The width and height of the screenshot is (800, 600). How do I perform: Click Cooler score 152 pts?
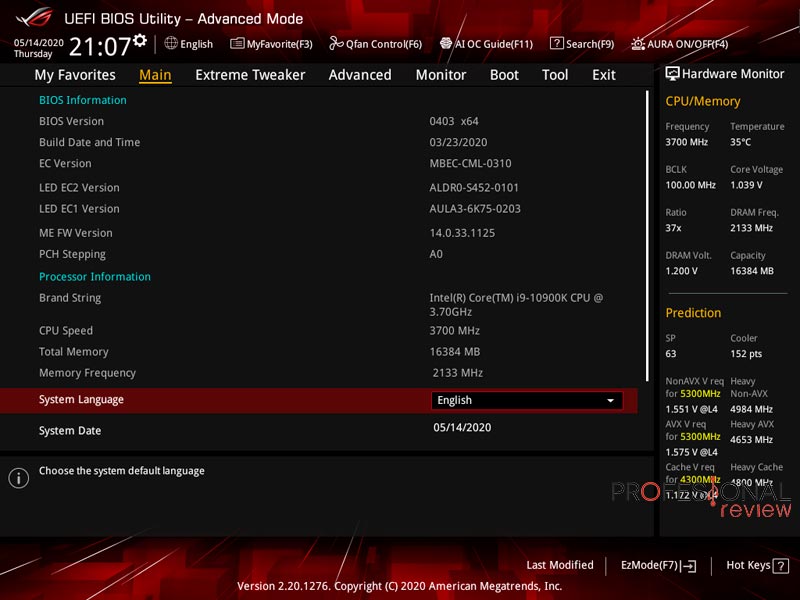[x=746, y=354]
